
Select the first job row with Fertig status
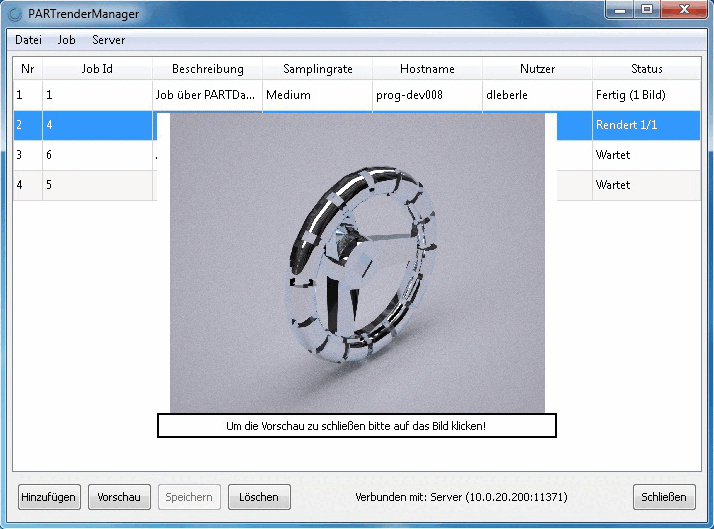click(357, 95)
